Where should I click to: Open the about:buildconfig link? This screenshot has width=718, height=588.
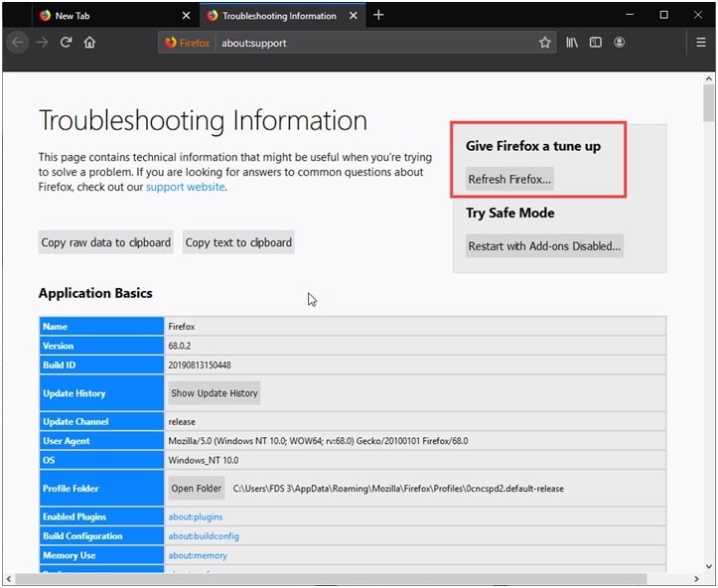(204, 535)
